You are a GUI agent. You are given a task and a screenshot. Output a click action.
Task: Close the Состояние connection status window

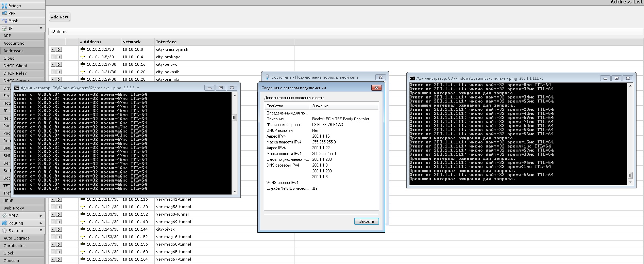click(380, 77)
